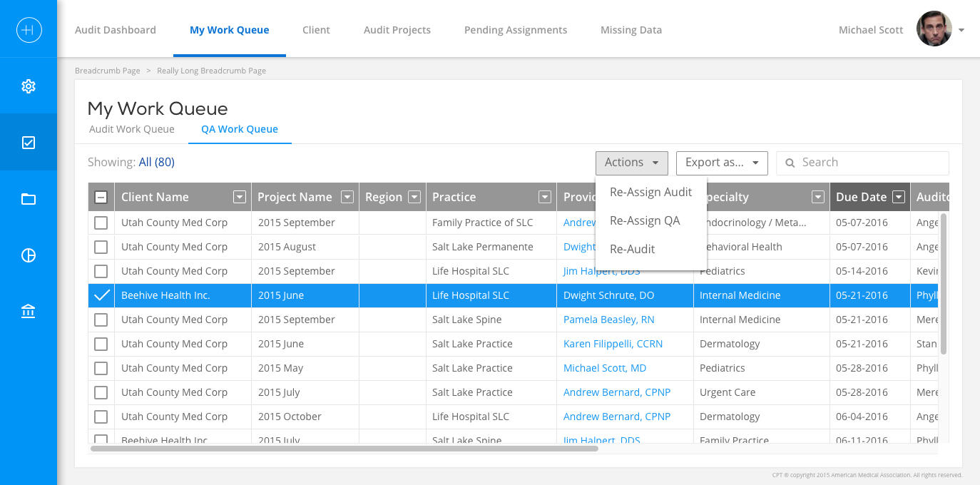Open the Due Date column dropdown
This screenshot has height=485, width=980.
click(x=899, y=198)
